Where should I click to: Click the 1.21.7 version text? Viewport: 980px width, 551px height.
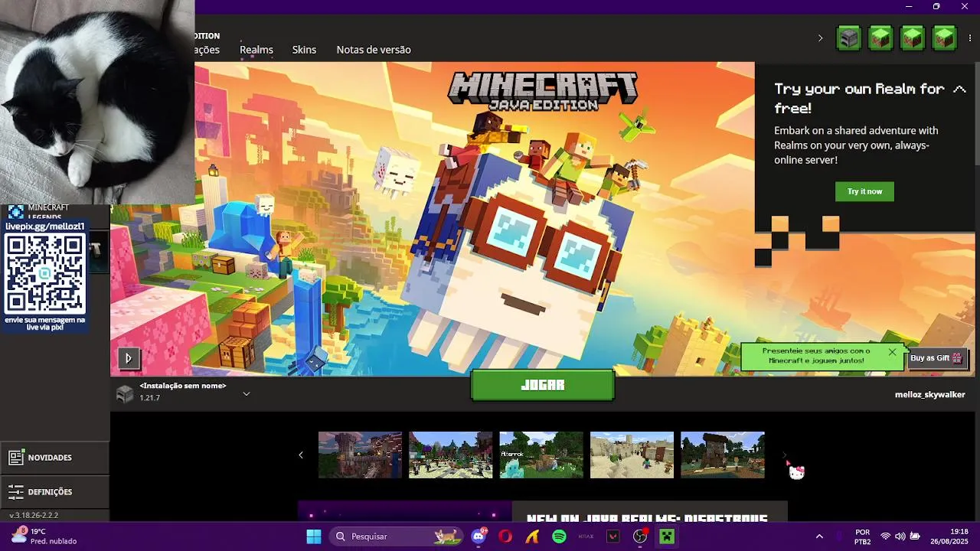pos(149,398)
